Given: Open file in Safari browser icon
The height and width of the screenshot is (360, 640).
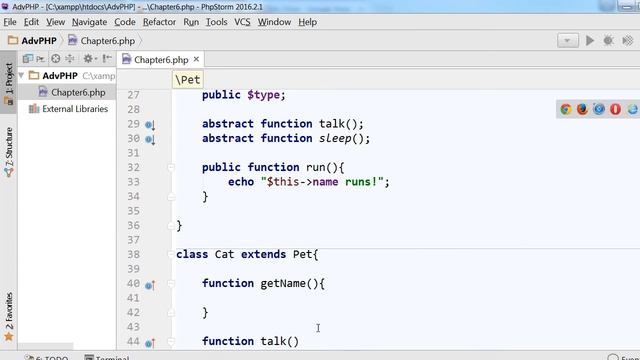Looking at the screenshot, I should click(599, 109).
